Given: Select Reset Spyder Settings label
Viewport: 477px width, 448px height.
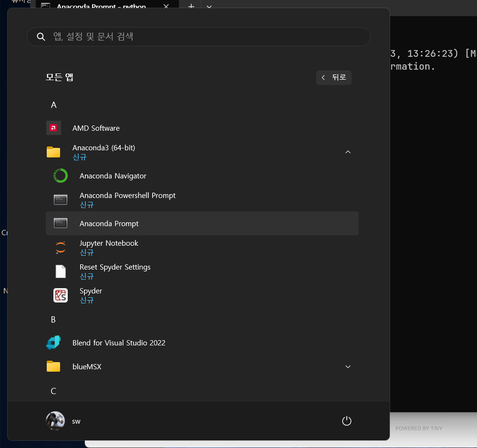Looking at the screenshot, I should pyautogui.click(x=115, y=267).
